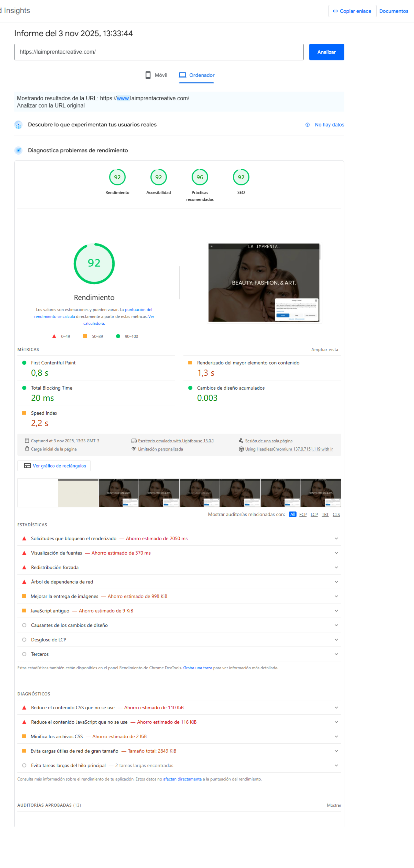Enable the TBT audit filter chip
This screenshot has height=868, width=414.
[325, 515]
